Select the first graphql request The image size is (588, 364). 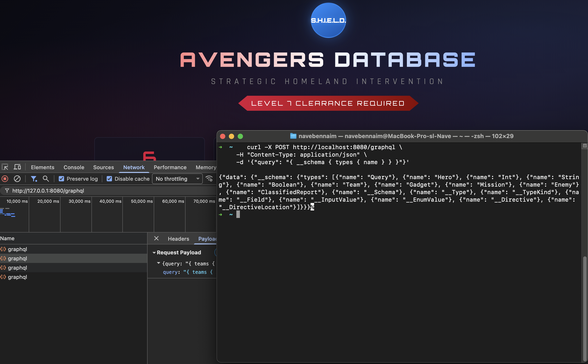[17, 249]
